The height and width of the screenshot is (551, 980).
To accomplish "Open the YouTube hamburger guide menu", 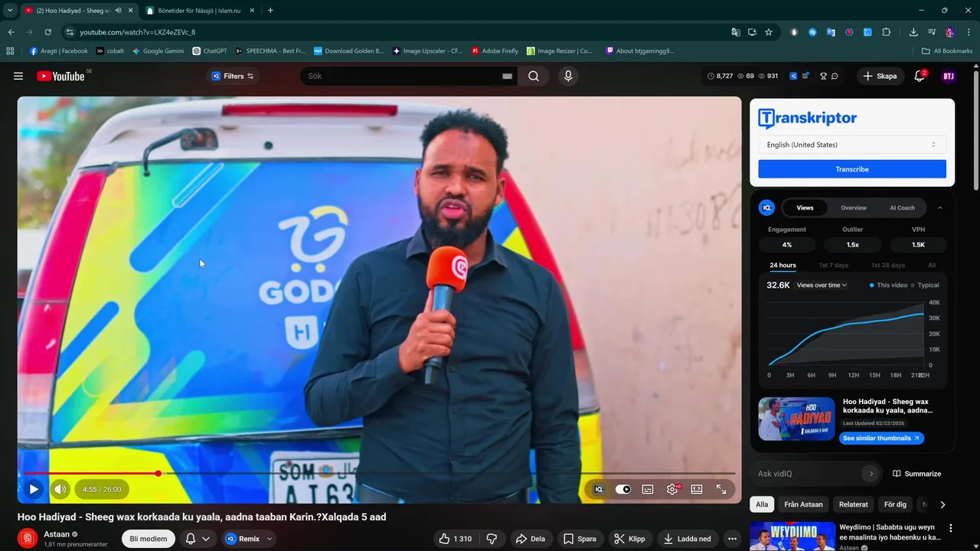I will point(18,76).
